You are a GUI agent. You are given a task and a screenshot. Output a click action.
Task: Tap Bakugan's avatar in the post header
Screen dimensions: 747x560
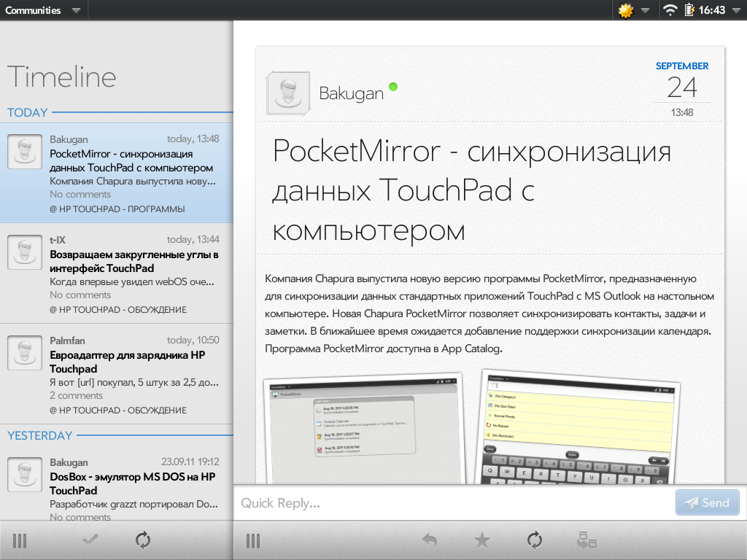click(290, 93)
